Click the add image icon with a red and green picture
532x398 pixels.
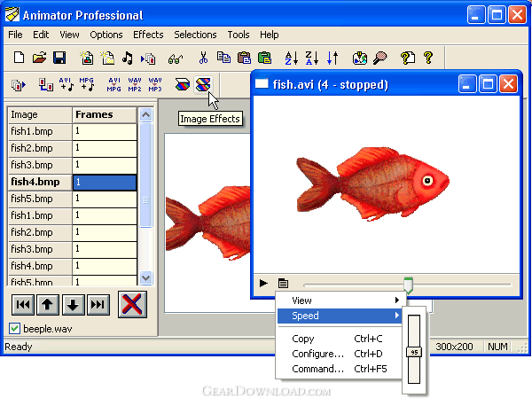87,58
